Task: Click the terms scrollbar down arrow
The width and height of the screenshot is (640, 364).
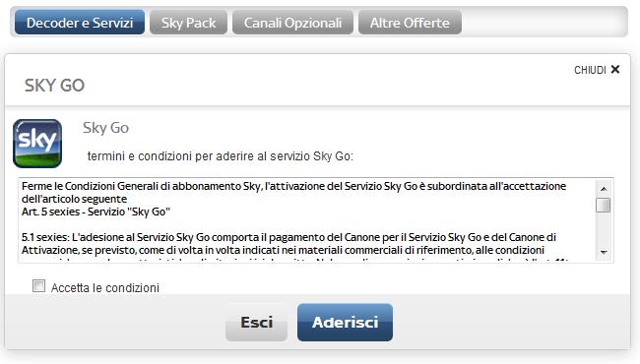Action: click(x=604, y=253)
